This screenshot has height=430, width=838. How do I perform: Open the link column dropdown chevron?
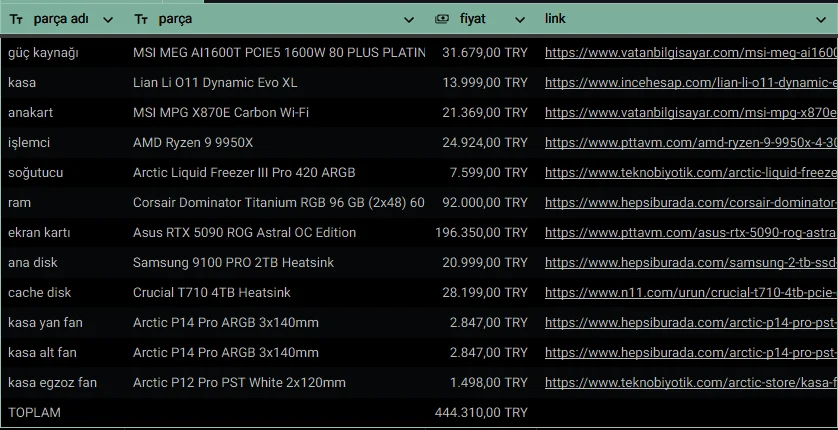click(x=821, y=20)
